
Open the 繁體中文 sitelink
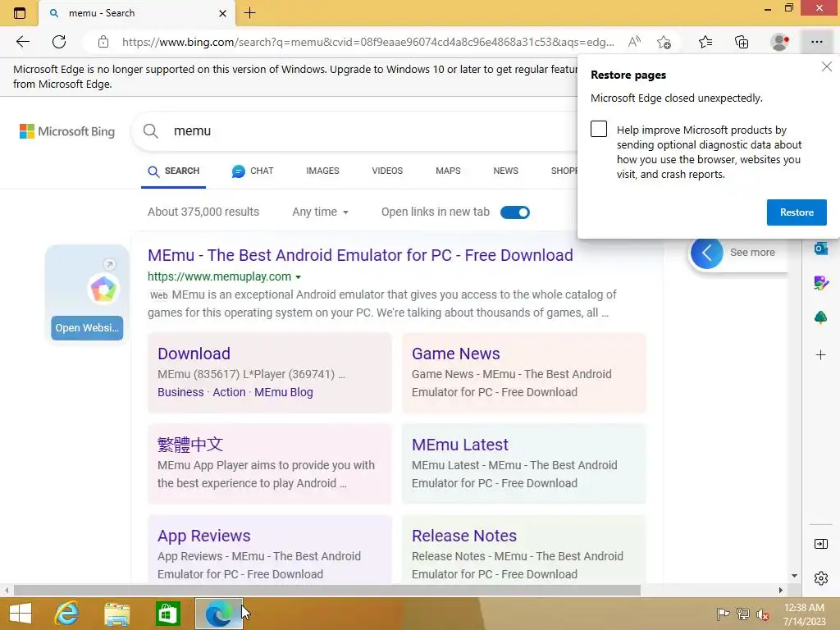tap(190, 445)
